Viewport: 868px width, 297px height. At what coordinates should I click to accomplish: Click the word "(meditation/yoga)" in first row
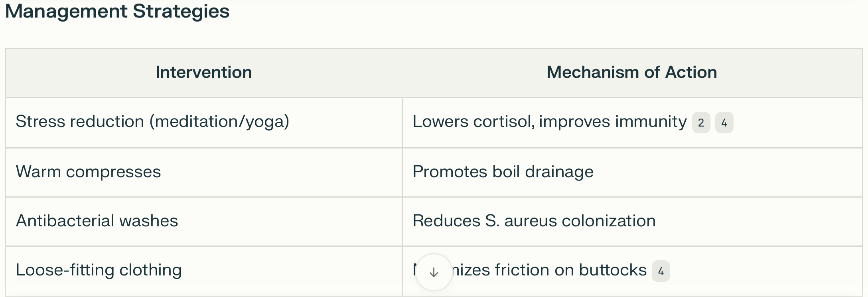point(219,122)
